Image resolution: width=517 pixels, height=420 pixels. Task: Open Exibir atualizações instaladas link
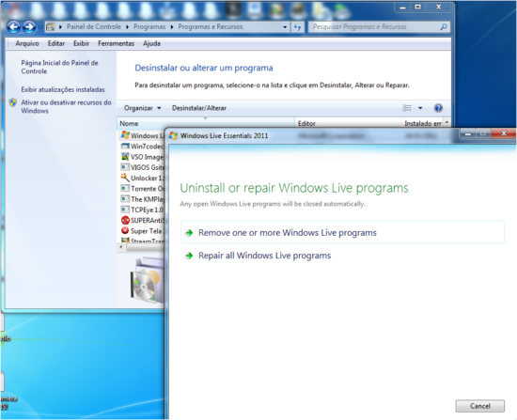coord(63,89)
